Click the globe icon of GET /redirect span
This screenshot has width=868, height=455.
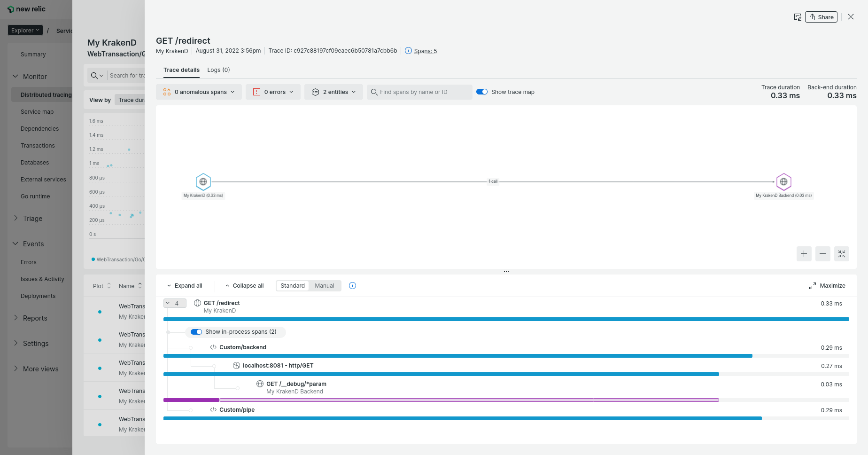(198, 303)
